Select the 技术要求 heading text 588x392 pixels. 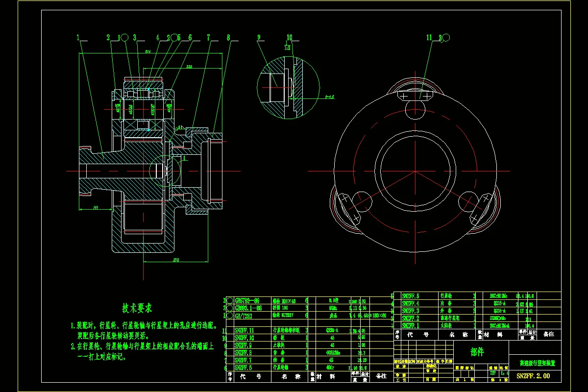(x=137, y=308)
